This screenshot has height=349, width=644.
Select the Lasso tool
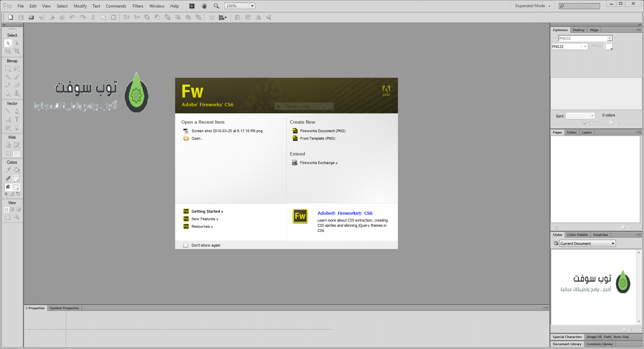tap(17, 69)
